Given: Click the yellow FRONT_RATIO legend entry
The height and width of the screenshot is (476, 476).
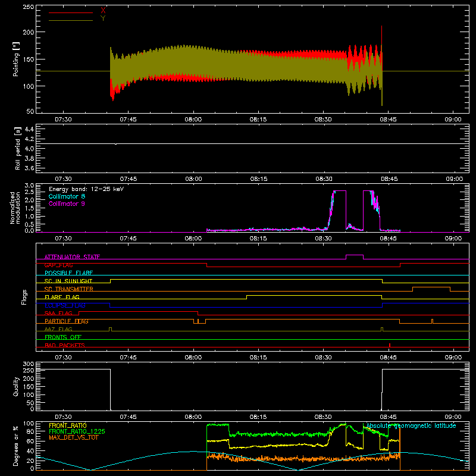Looking at the screenshot, I should [68, 425].
